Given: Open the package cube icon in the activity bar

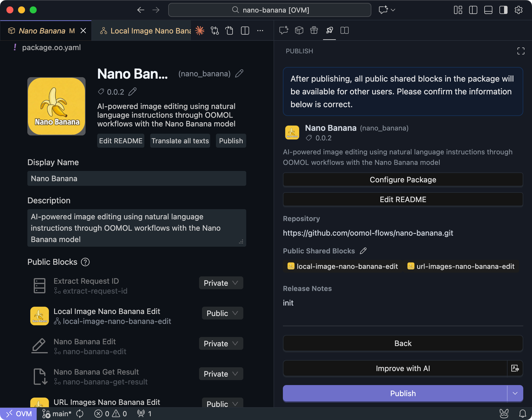Looking at the screenshot, I should click(299, 31).
